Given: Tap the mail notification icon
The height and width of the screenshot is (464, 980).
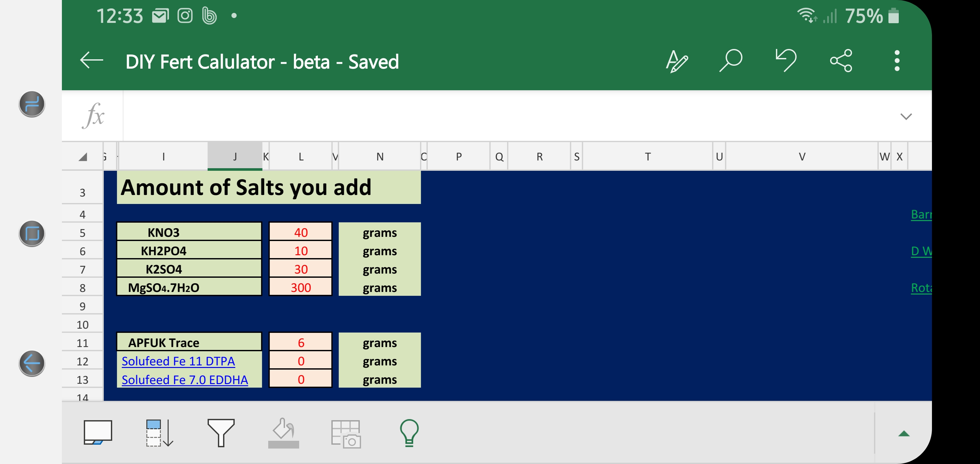Looking at the screenshot, I should tap(160, 16).
